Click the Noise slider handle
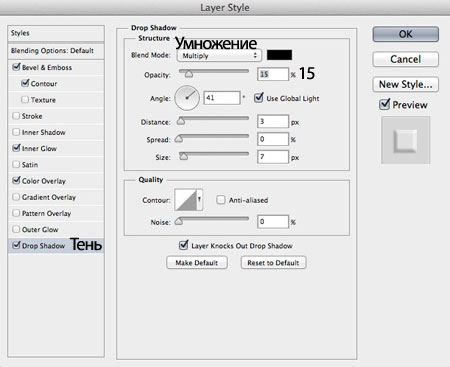Screen dimensions: 450x367 (x=179, y=221)
